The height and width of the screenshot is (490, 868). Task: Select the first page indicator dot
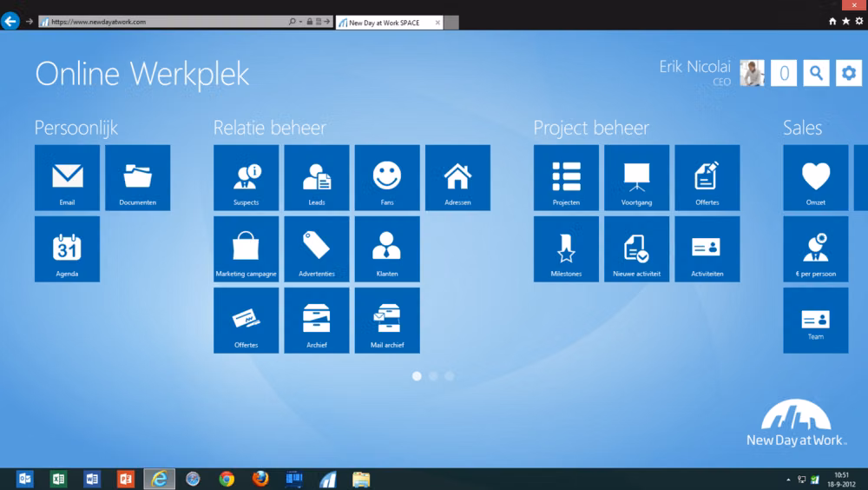[417, 376]
